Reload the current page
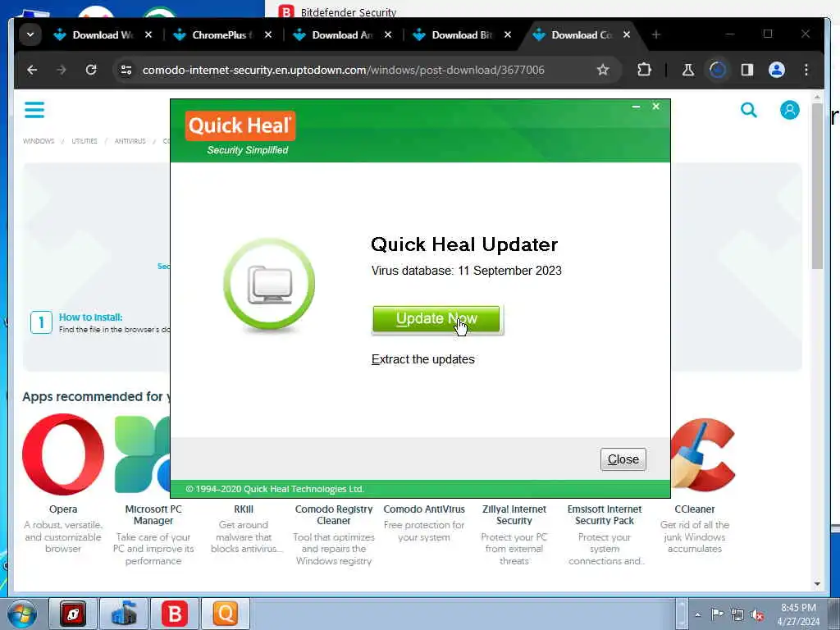 [x=91, y=70]
